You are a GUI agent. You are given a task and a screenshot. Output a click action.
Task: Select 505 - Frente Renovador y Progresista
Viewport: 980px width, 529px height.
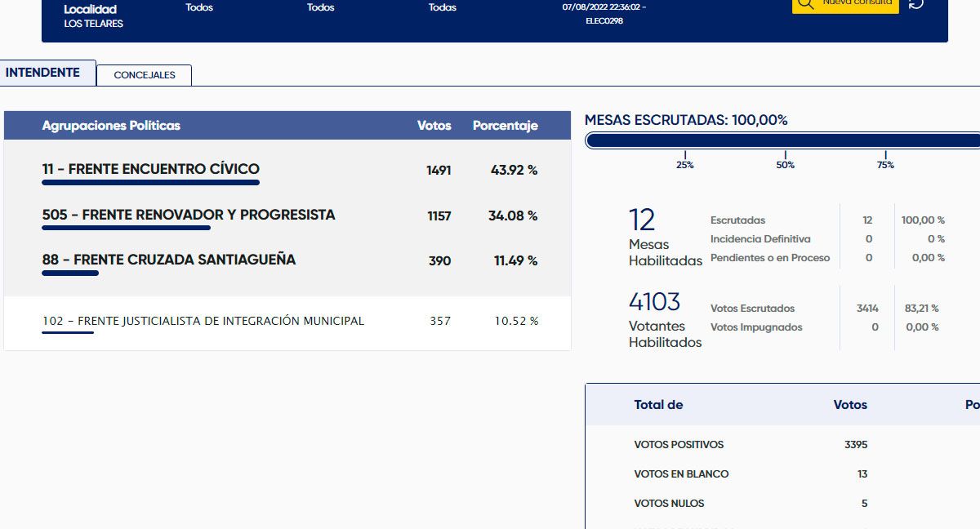point(189,216)
